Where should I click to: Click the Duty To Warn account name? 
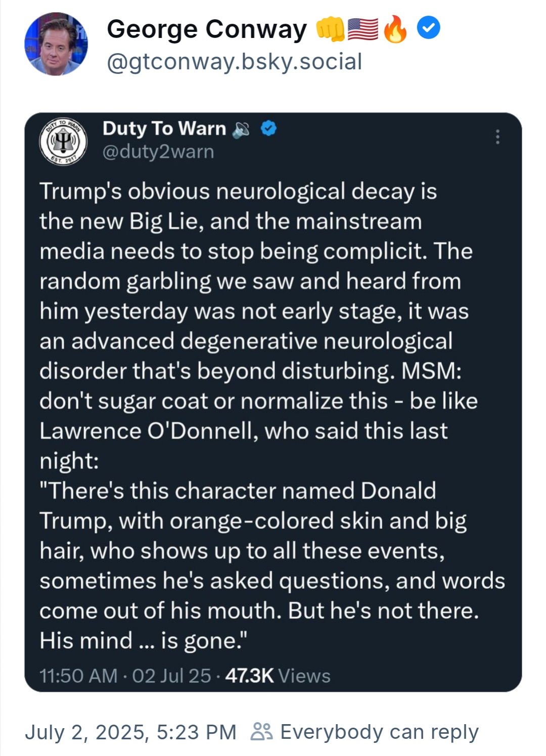(164, 128)
